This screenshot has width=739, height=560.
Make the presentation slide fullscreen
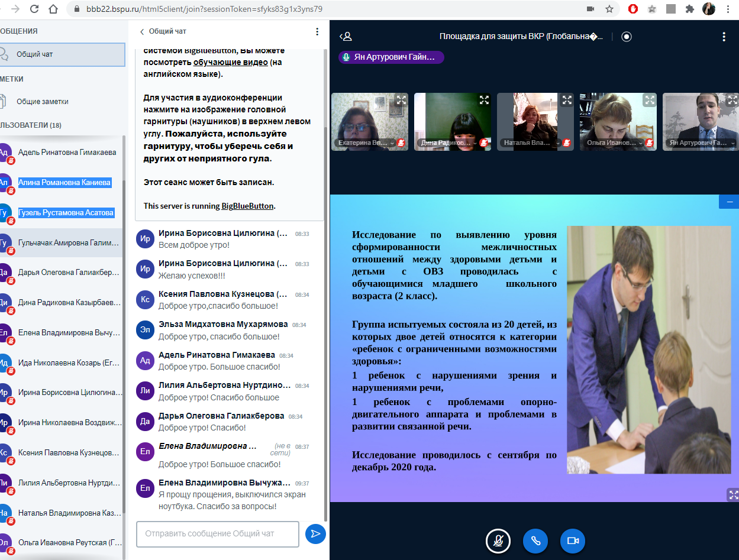(733, 494)
